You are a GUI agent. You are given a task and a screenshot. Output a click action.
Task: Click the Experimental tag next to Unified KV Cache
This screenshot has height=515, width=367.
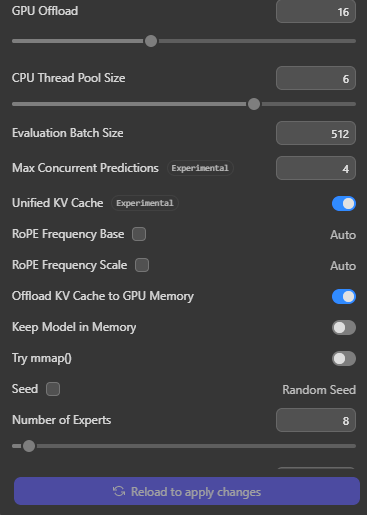click(x=145, y=203)
